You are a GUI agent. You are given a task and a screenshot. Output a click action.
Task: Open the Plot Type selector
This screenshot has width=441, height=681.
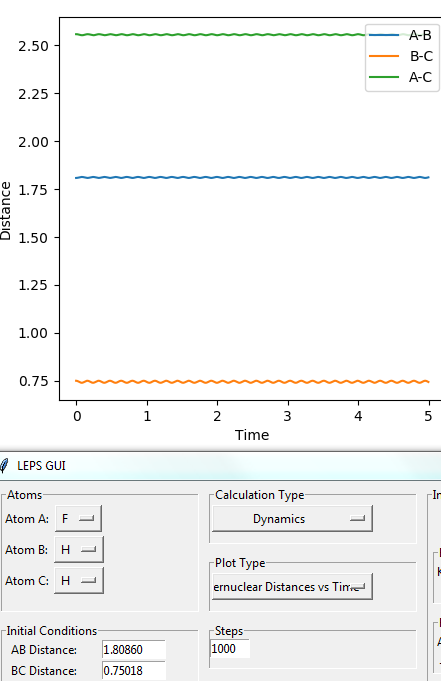pos(292,587)
